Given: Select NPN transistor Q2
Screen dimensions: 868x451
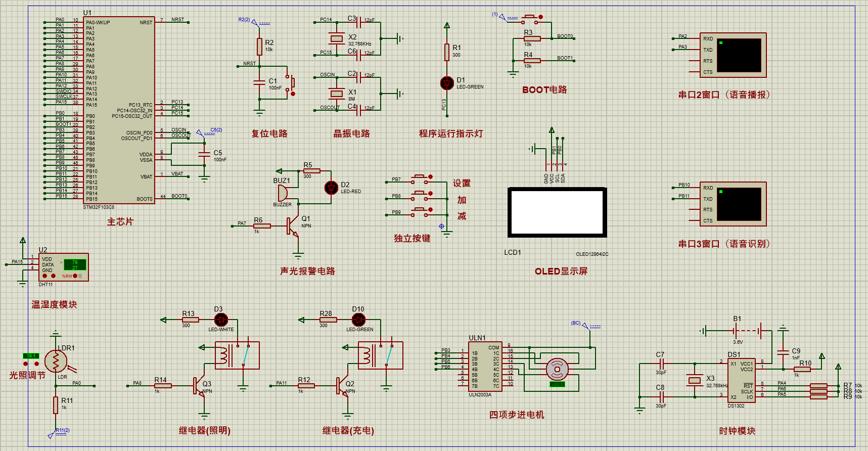Looking at the screenshot, I should (343, 386).
